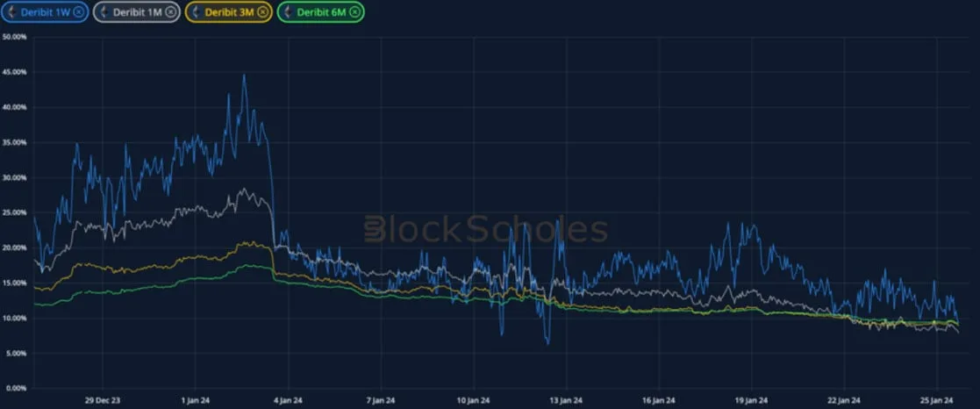The image size is (980, 409).
Task: Remove the Deribit 3M series with its x icon
Action: [263, 11]
